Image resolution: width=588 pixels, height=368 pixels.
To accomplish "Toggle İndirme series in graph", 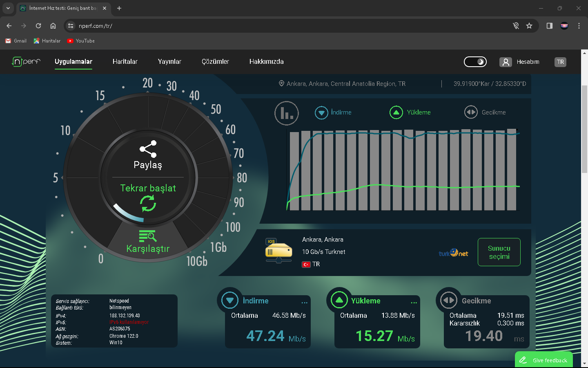I will (x=321, y=112).
